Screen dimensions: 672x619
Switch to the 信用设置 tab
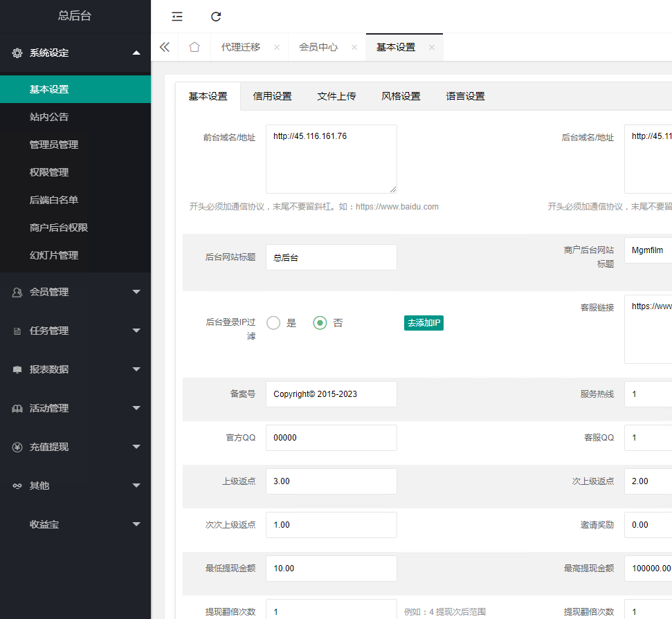coord(272,96)
